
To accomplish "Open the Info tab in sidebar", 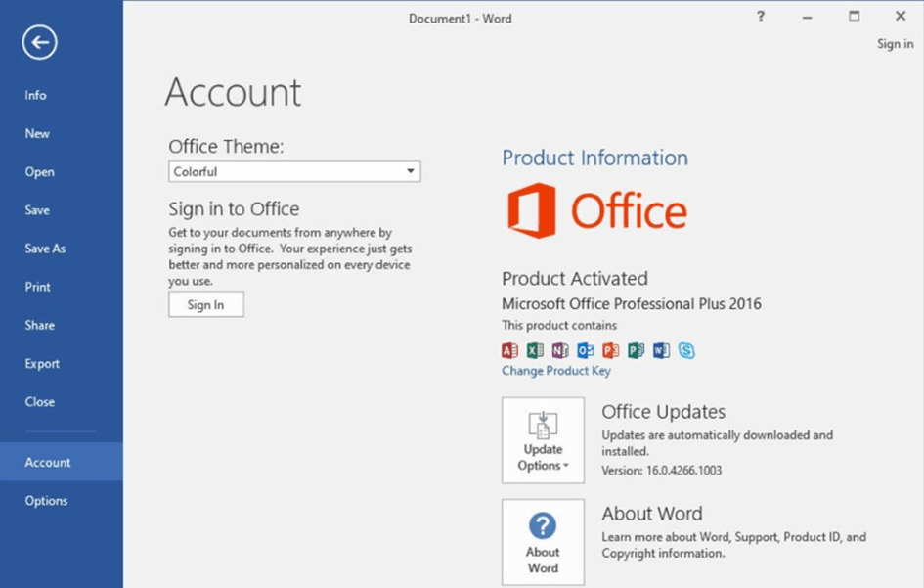I will 35,96.
